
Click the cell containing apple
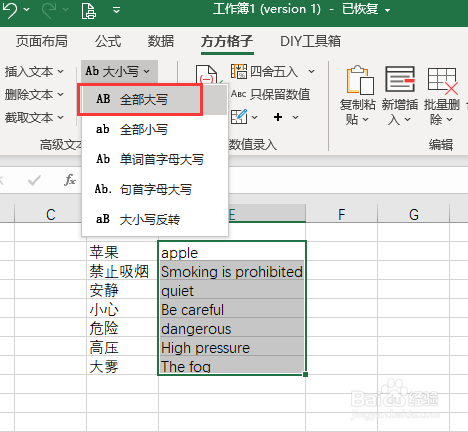[232, 251]
